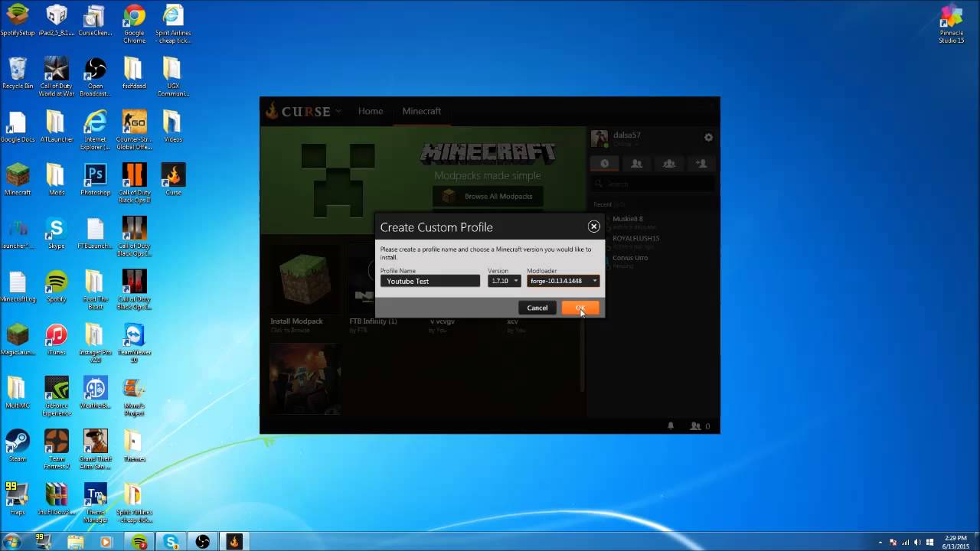Image resolution: width=980 pixels, height=551 pixels.
Task: Open the Modloader dropdown showing forge-10.13.4.1448
Action: [x=563, y=281]
